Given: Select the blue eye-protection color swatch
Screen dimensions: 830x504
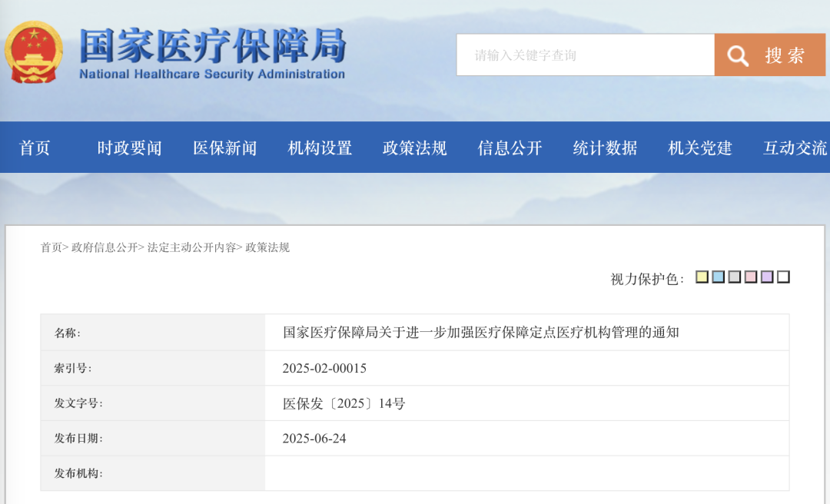Looking at the screenshot, I should pos(718,277).
